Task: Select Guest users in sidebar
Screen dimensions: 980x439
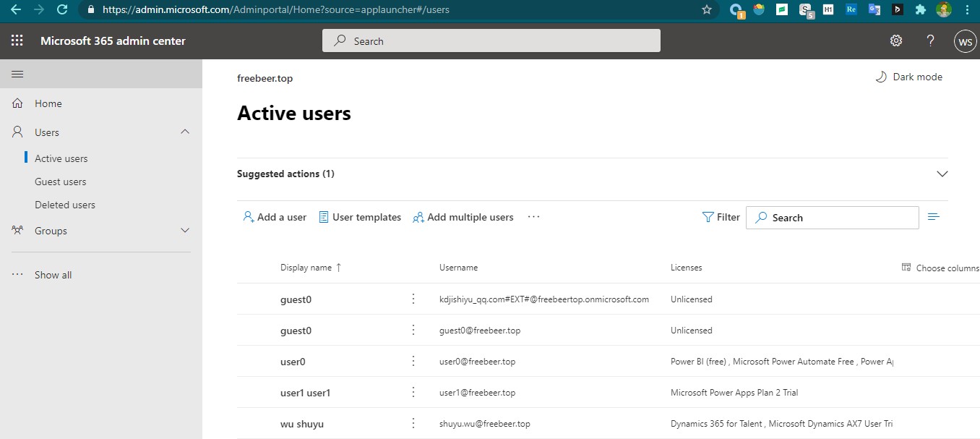Action: (x=61, y=182)
